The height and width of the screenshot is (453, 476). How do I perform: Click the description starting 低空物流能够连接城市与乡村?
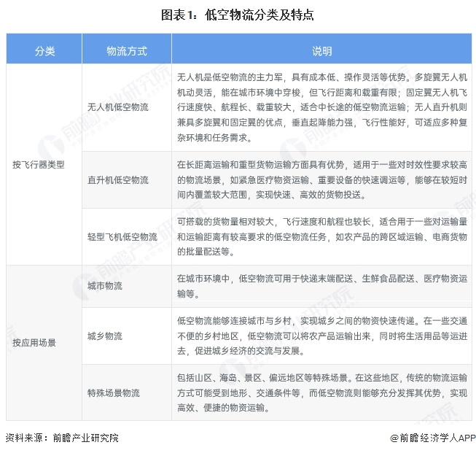pos(321,336)
